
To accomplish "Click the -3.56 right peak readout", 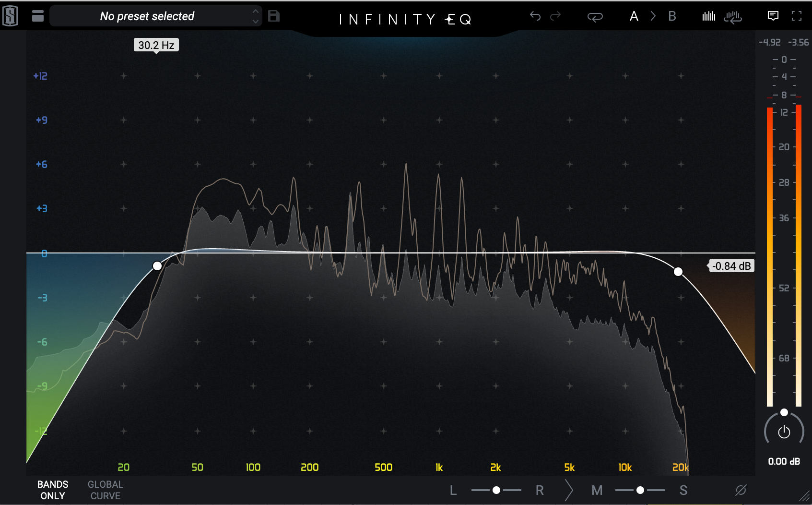I will tap(798, 42).
